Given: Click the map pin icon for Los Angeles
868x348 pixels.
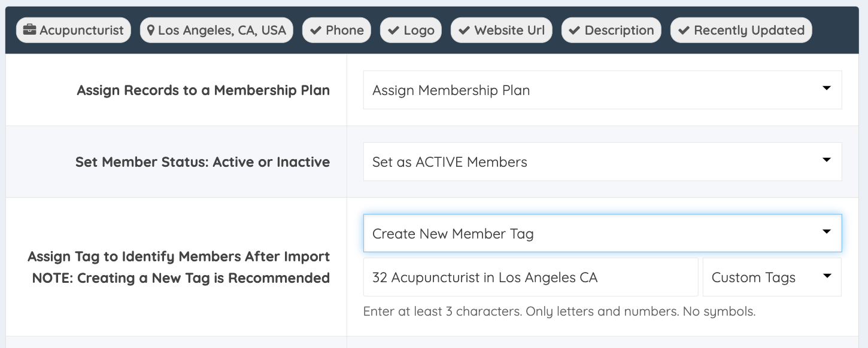Looking at the screenshot, I should click(x=151, y=30).
